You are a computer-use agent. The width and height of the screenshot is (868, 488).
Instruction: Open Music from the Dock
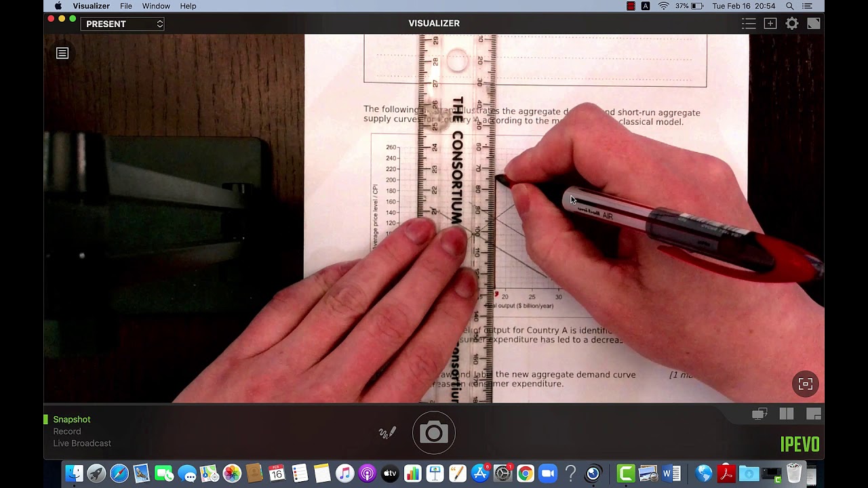344,473
